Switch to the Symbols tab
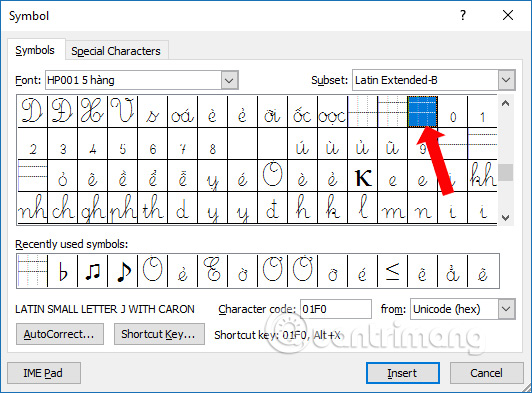 pyautogui.click(x=35, y=51)
